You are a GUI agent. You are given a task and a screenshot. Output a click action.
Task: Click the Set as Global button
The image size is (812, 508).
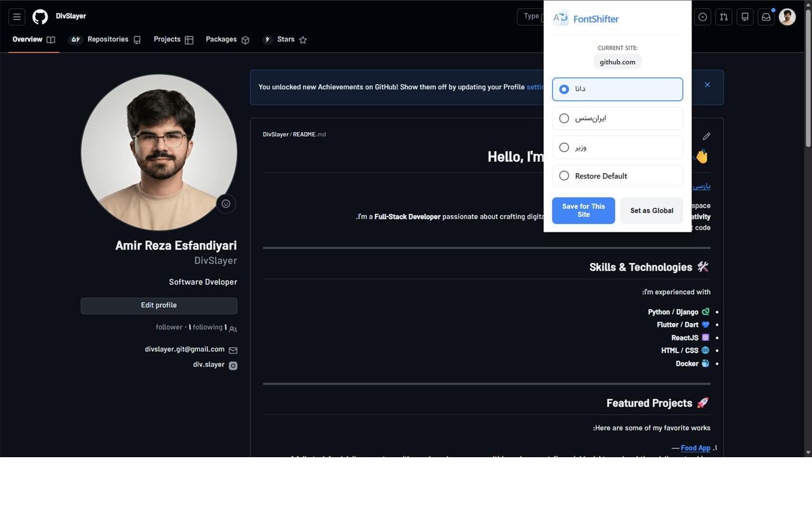click(x=652, y=211)
